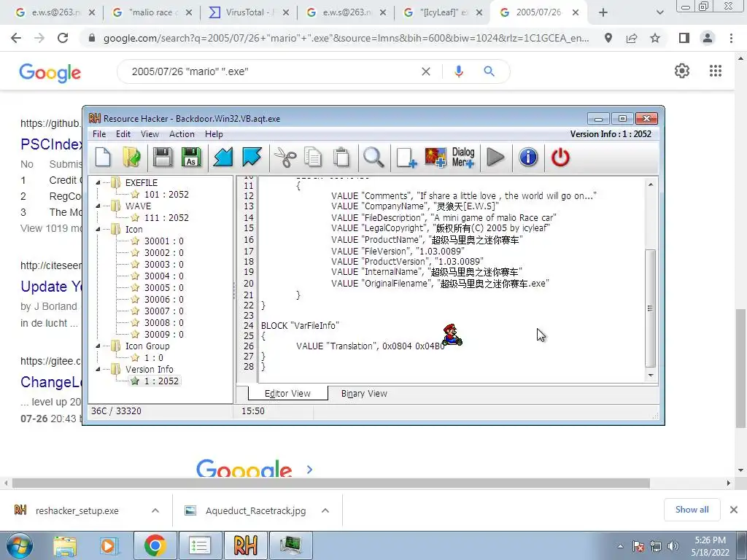747x560 pixels.
Task: Collapse the Version Info tree folder
Action: [98, 369]
